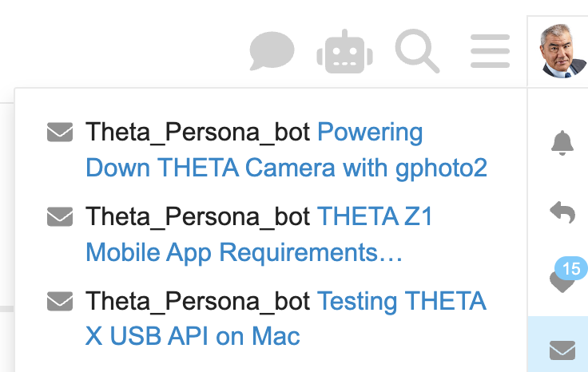Switch to the bell notifications tab
This screenshot has width=588, height=372.
point(562,143)
